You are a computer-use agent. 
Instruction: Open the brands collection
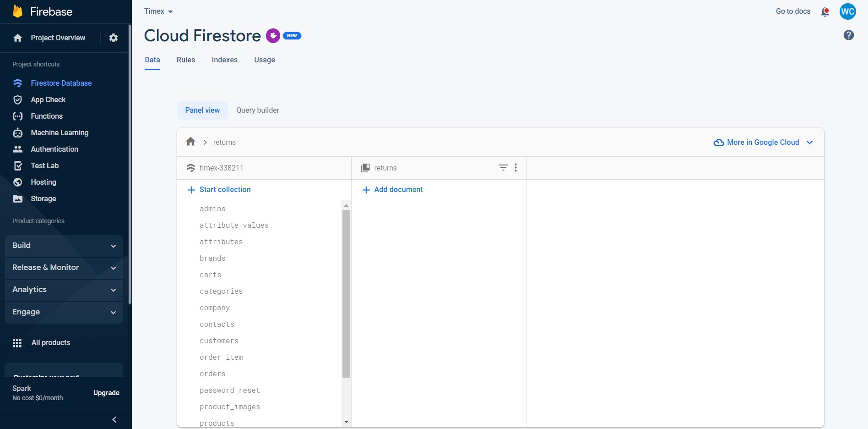(x=212, y=258)
